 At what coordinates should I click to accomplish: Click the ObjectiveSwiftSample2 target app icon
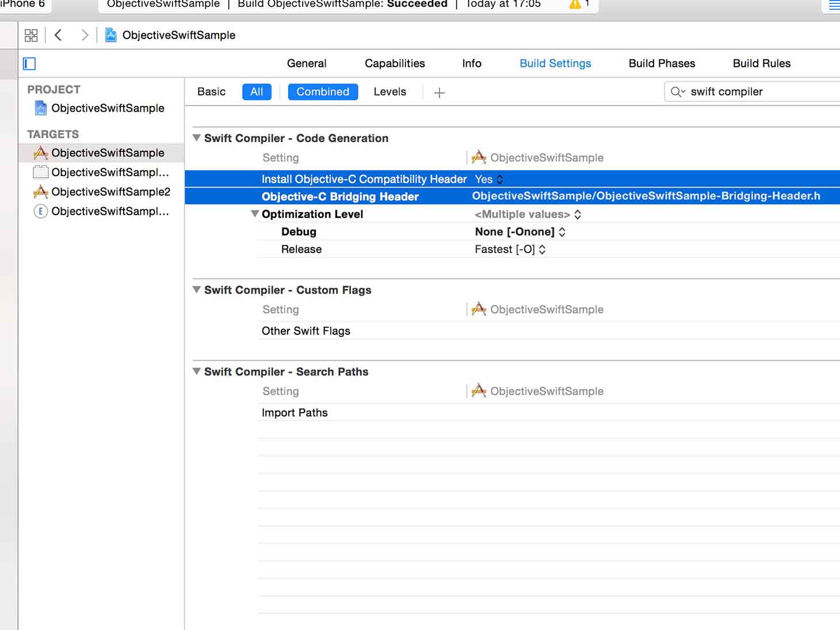coord(40,192)
